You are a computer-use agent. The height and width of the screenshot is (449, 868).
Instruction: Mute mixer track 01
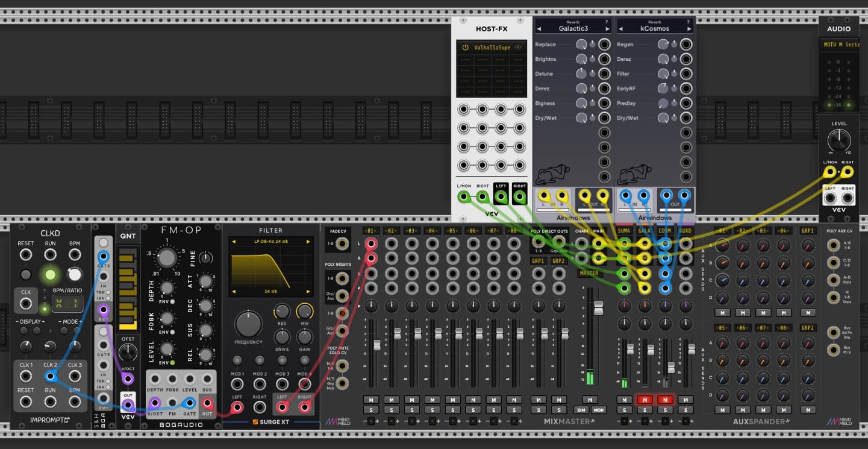click(x=370, y=400)
